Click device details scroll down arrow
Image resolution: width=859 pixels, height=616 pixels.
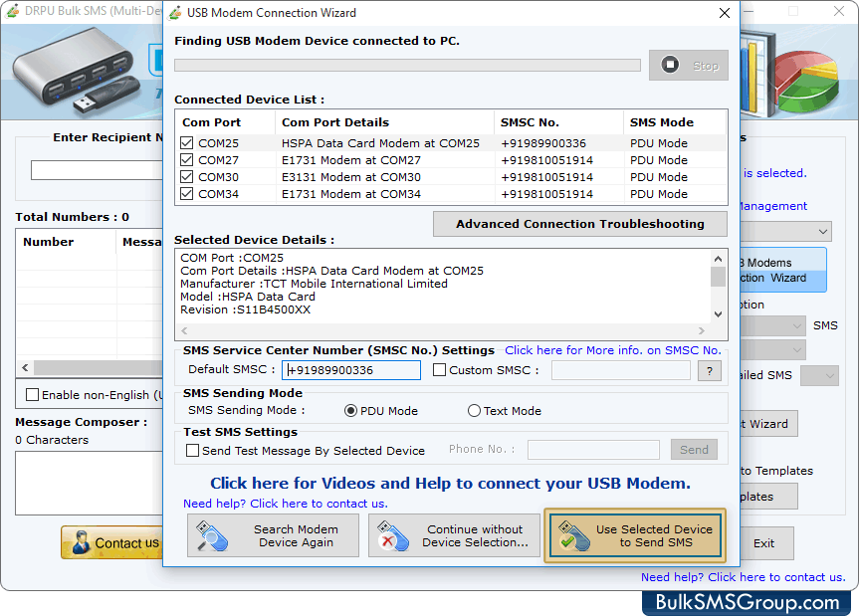[x=719, y=314]
